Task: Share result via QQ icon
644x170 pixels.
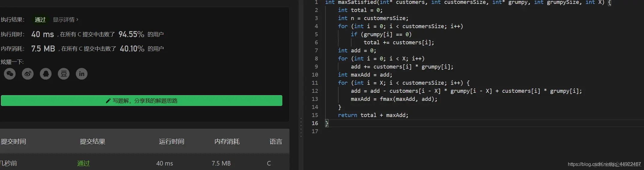Action: pos(46,74)
